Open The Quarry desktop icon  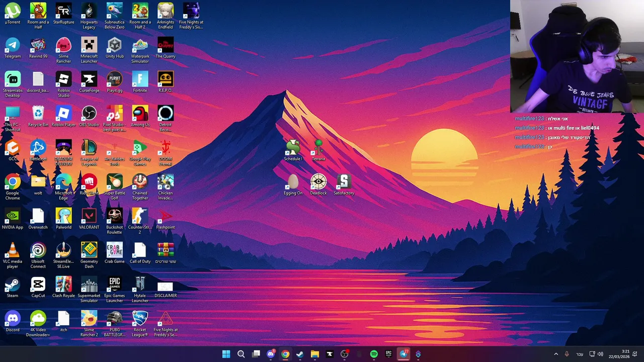point(166,48)
